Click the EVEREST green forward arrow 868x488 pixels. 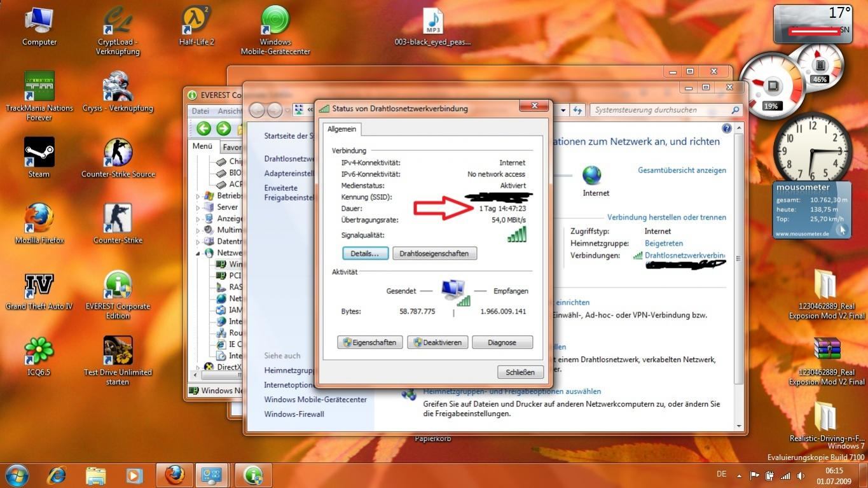[223, 129]
